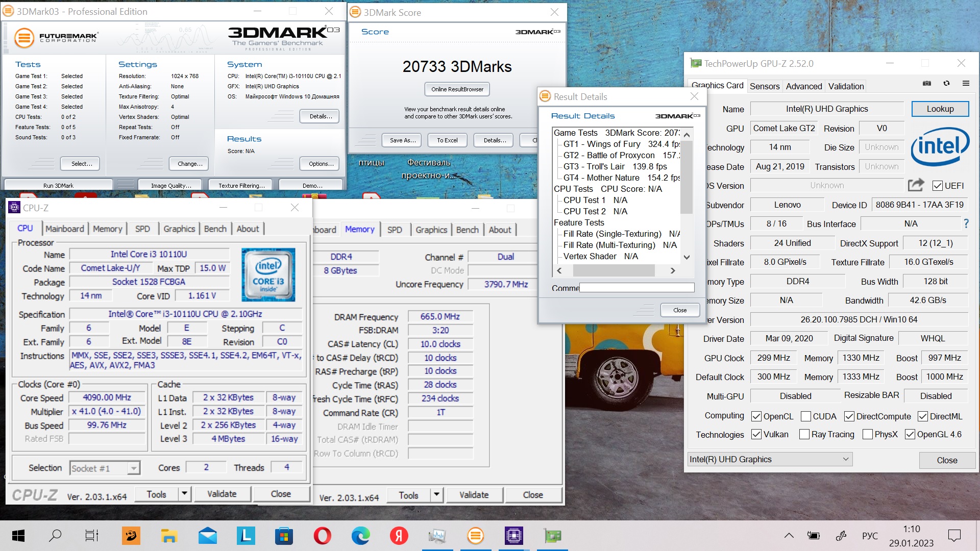Switch to Mainboard tab in CPU-Z
980x551 pixels.
click(64, 229)
